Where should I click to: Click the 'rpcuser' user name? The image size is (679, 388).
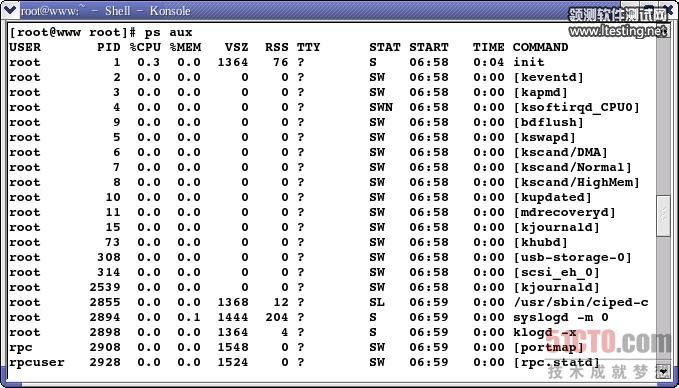tap(37, 363)
